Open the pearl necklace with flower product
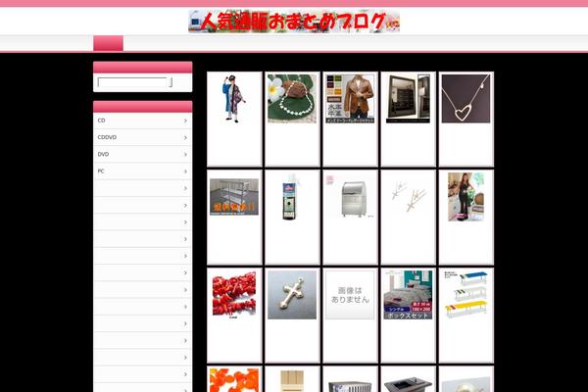The image size is (588, 392). tap(292, 99)
